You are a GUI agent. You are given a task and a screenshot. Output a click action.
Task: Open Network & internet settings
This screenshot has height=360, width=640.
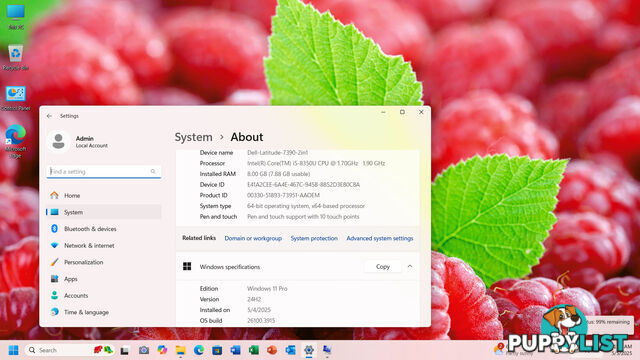click(x=104, y=246)
